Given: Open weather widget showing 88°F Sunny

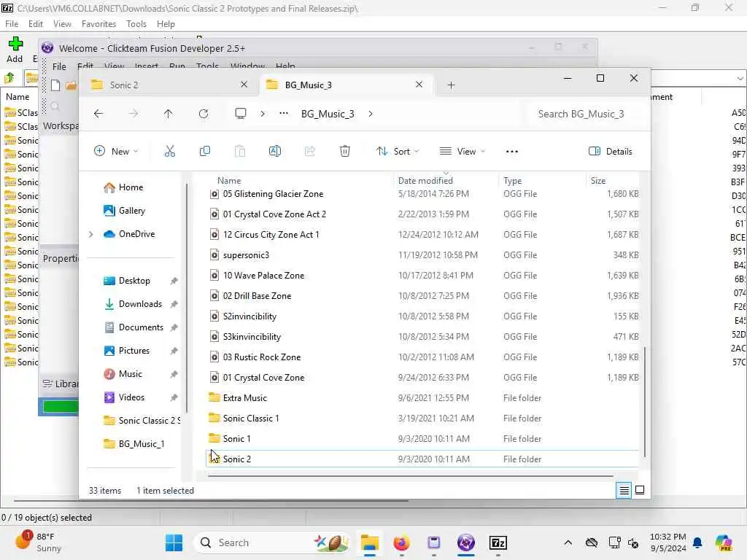Looking at the screenshot, I should tap(39, 542).
